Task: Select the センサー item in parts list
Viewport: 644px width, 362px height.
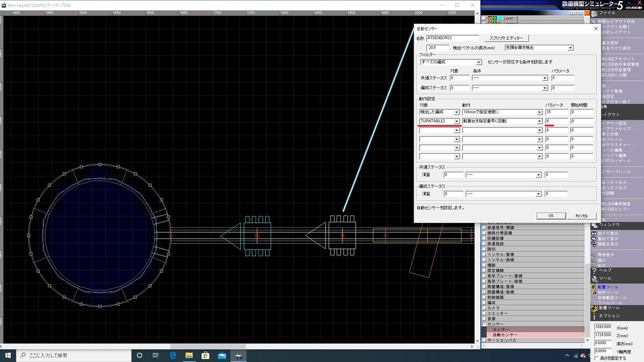Action: (536, 329)
